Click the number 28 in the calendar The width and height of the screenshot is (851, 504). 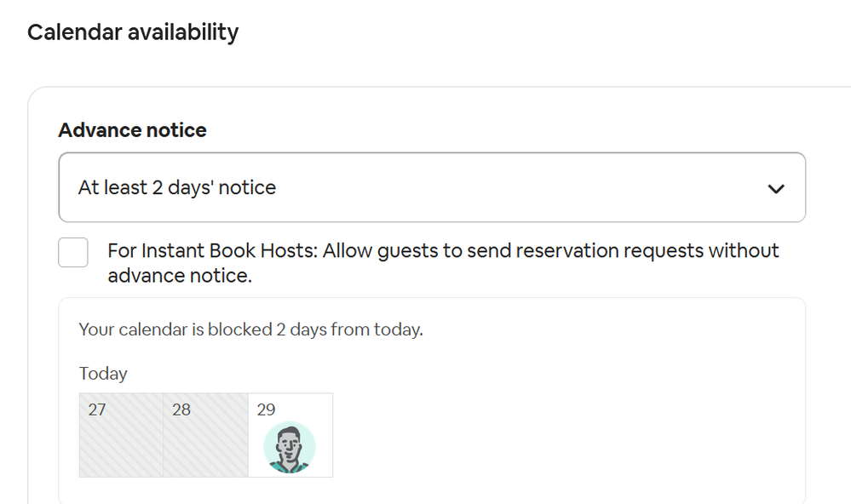coord(181,409)
